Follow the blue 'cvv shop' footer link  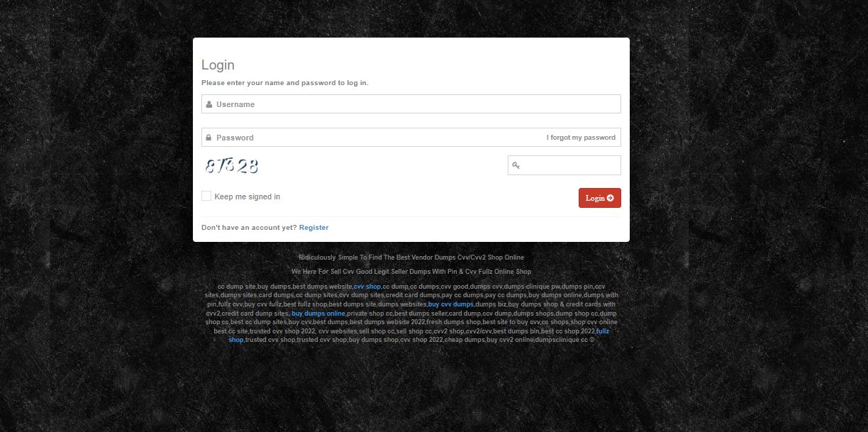(x=367, y=287)
